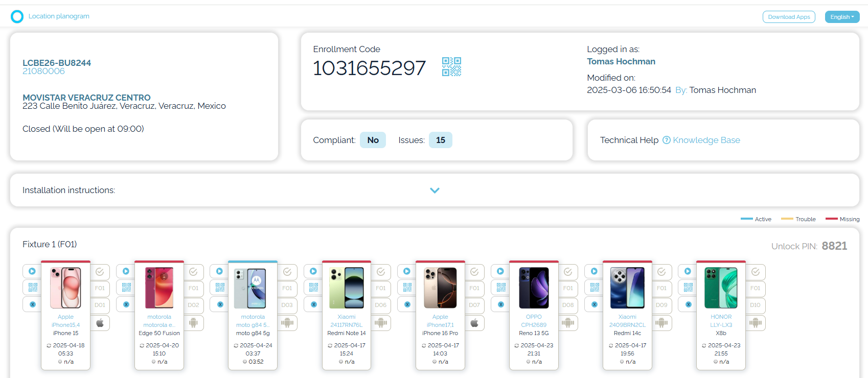Click the Android icon for Reno 13 5G

click(x=568, y=323)
